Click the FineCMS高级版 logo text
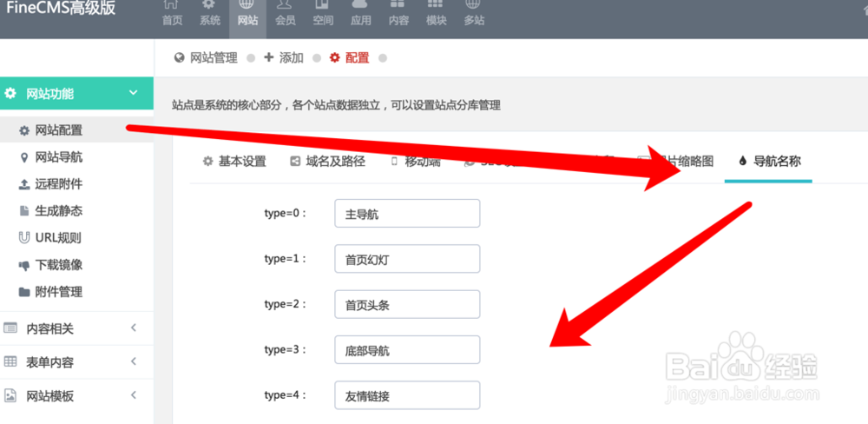 [x=61, y=8]
